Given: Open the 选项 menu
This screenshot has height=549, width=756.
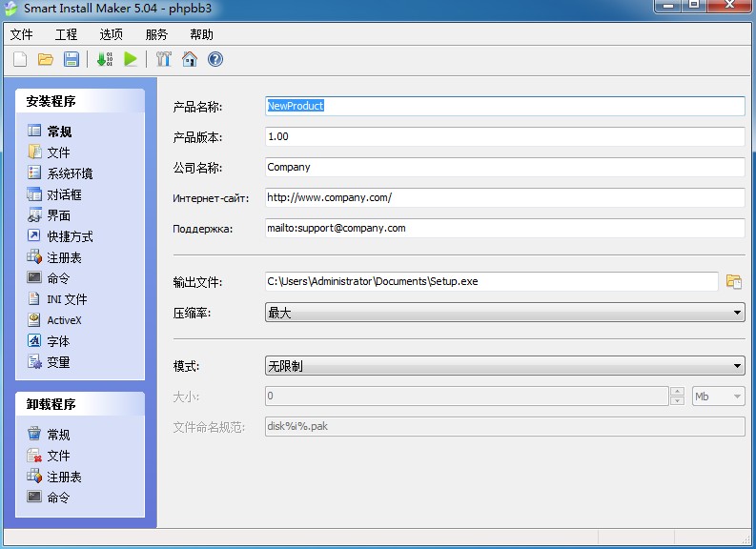Looking at the screenshot, I should pos(111,34).
